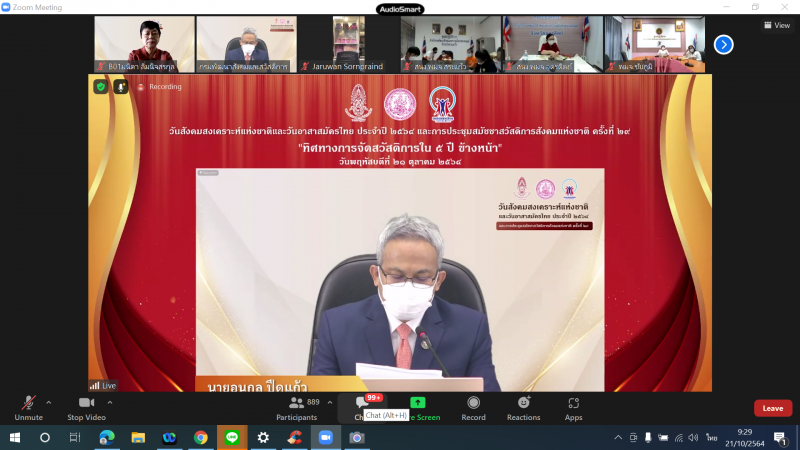Switch Thai input language indicator
This screenshot has width=800, height=450.
tap(711, 438)
